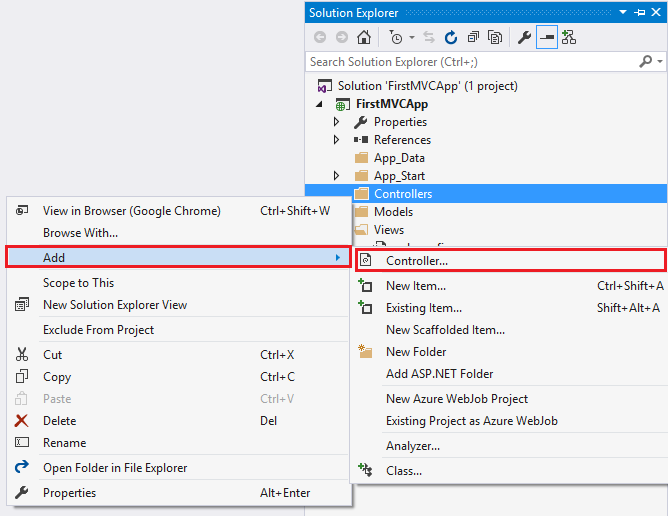
Task: Click in Search Solution Explorer field
Action: coord(471,62)
